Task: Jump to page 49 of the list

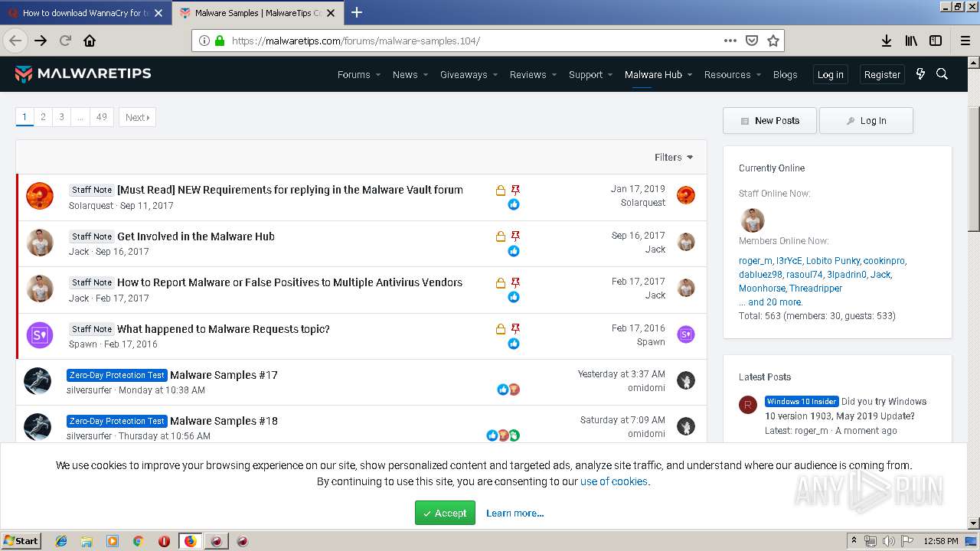Action: [102, 117]
